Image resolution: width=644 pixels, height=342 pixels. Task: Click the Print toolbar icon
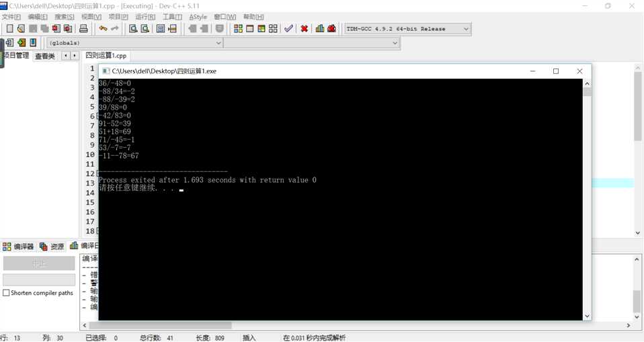tap(83, 28)
